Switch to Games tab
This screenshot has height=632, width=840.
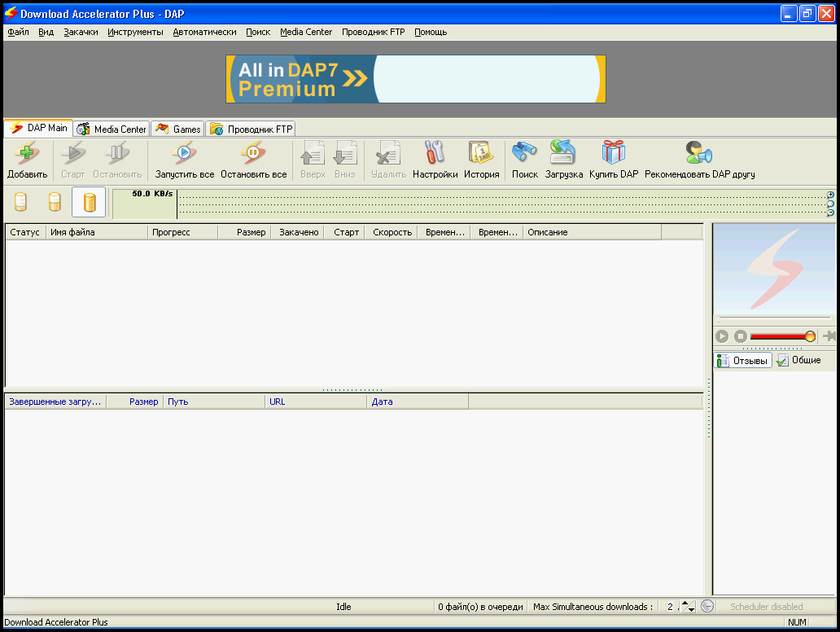(x=178, y=129)
